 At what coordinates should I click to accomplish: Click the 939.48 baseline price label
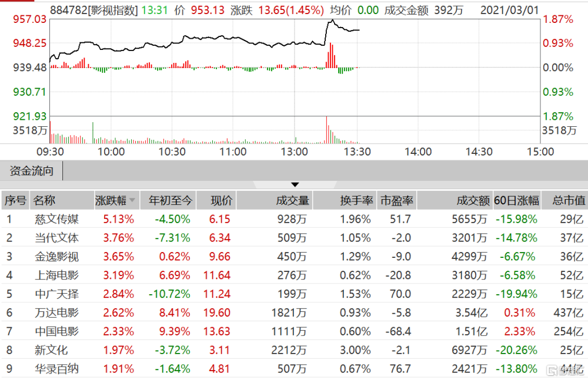pyautogui.click(x=29, y=68)
